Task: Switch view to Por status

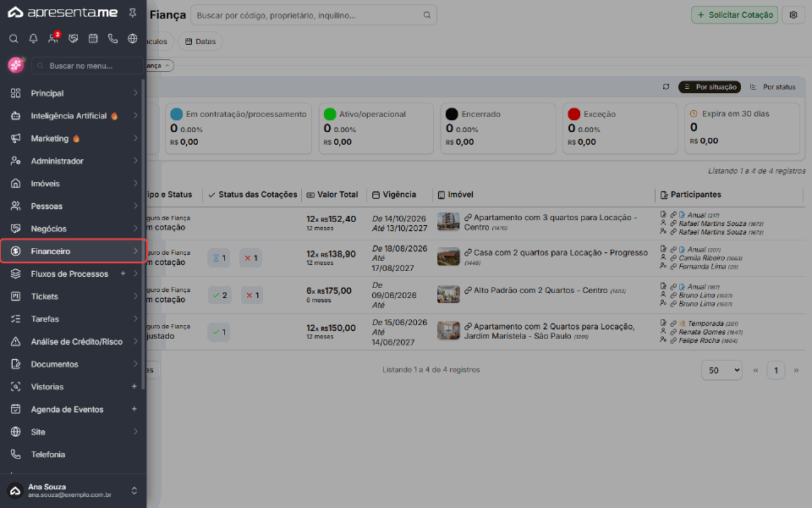Action: (772, 87)
